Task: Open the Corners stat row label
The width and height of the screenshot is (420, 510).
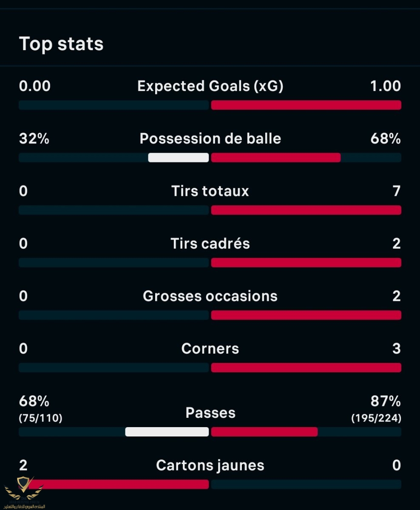Action: 210,348
